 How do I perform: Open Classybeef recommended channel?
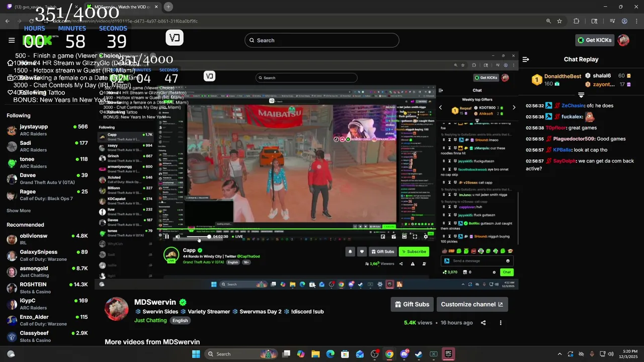point(47,336)
